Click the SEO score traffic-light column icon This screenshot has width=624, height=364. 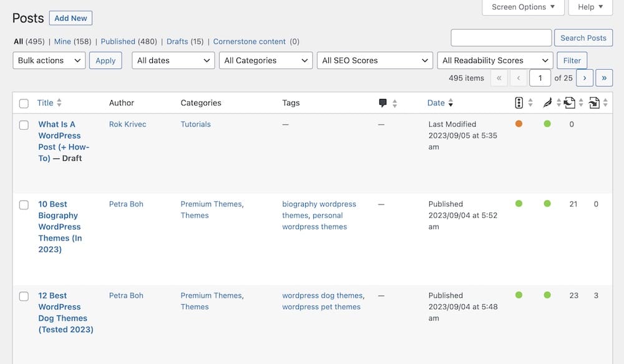(519, 103)
